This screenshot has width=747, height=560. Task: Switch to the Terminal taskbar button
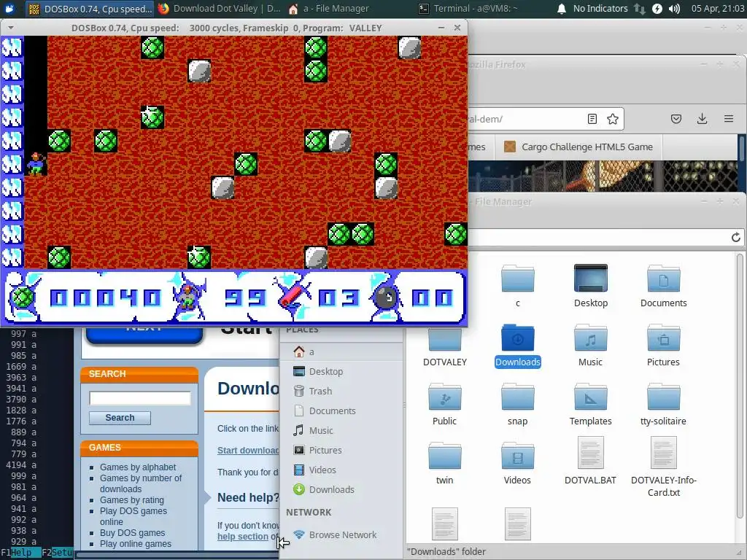[x=468, y=9]
